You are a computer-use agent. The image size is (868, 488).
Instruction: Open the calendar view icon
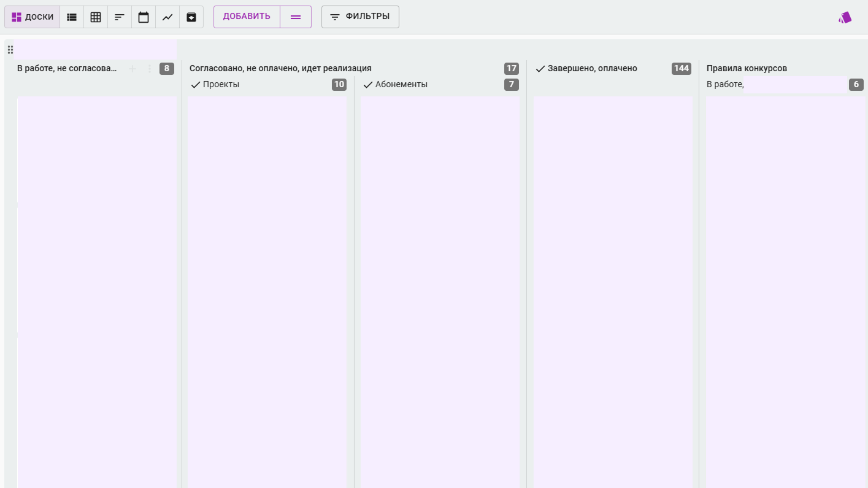144,17
